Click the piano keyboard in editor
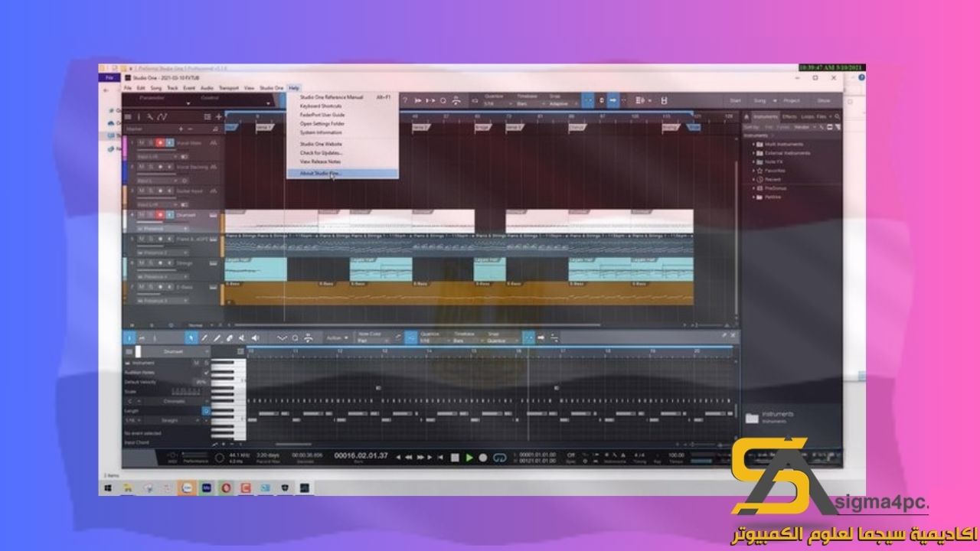 click(x=227, y=398)
